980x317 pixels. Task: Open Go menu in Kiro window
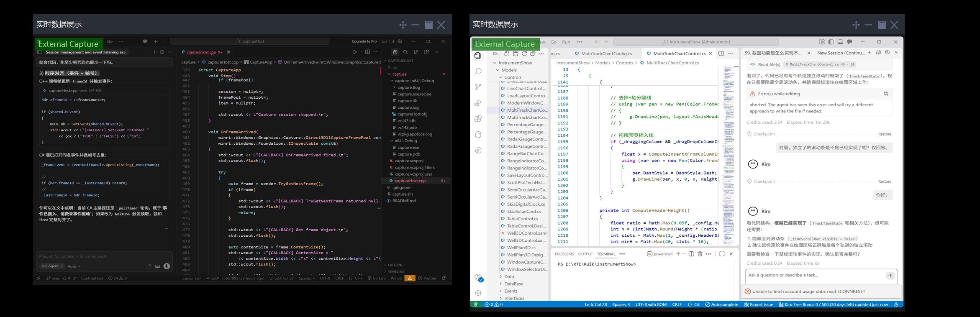click(554, 42)
